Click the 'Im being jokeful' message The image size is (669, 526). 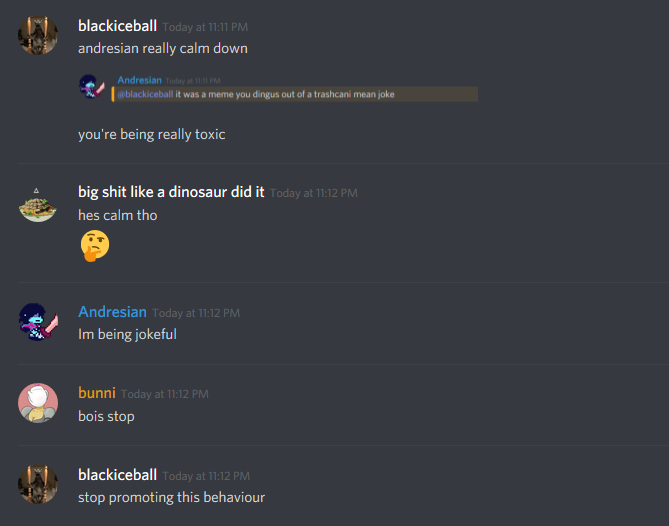[127, 334]
